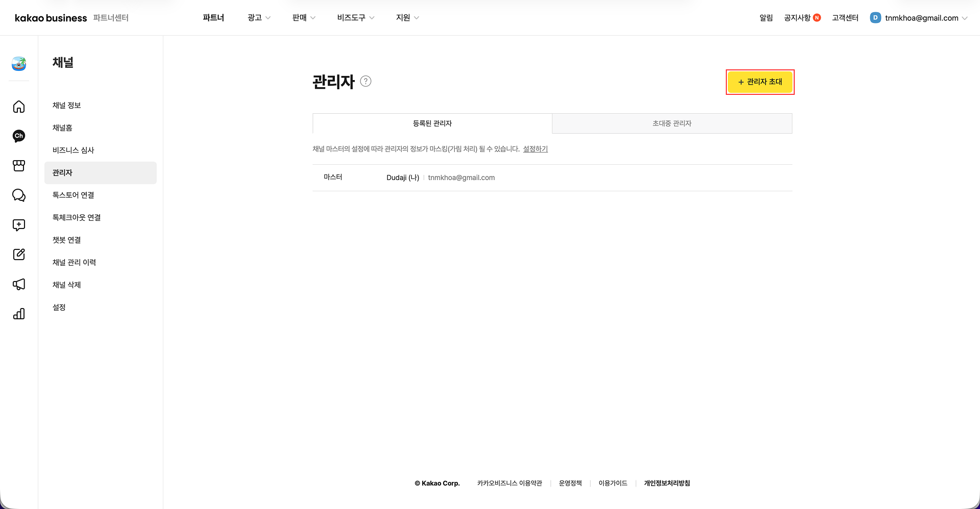Open the 설정하기 link

coord(534,149)
